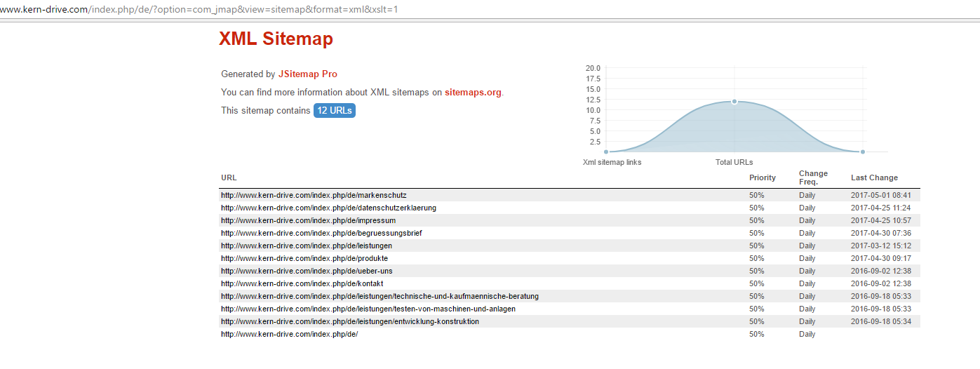The image size is (980, 369).
Task: Select the Total URLs chart data point
Action: [734, 101]
